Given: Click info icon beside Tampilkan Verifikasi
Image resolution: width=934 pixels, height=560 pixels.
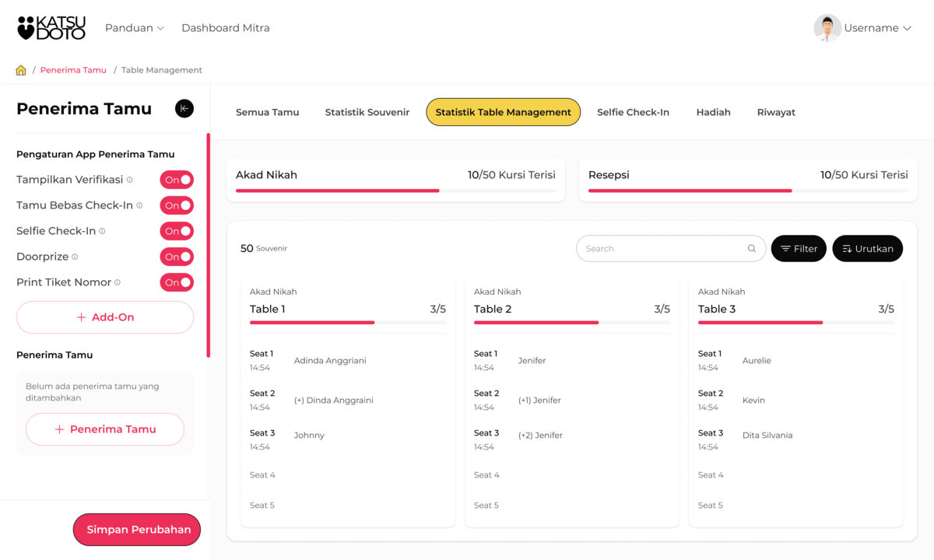Looking at the screenshot, I should [130, 180].
